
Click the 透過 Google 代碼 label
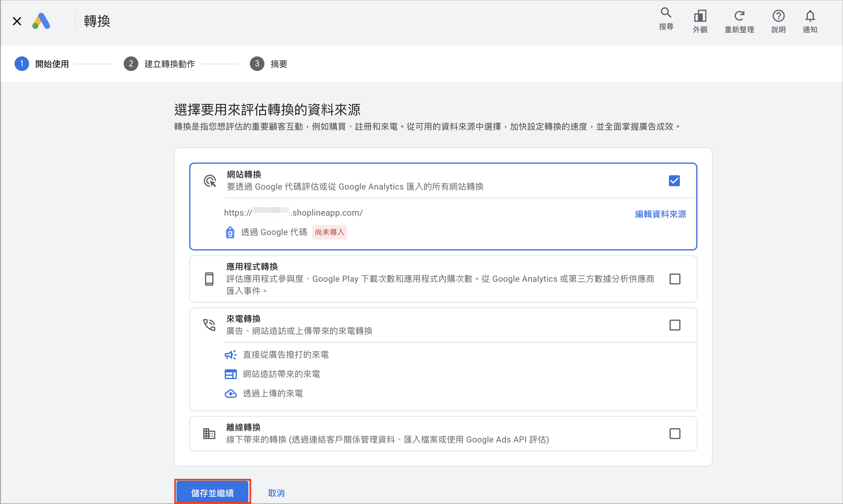[x=274, y=232]
